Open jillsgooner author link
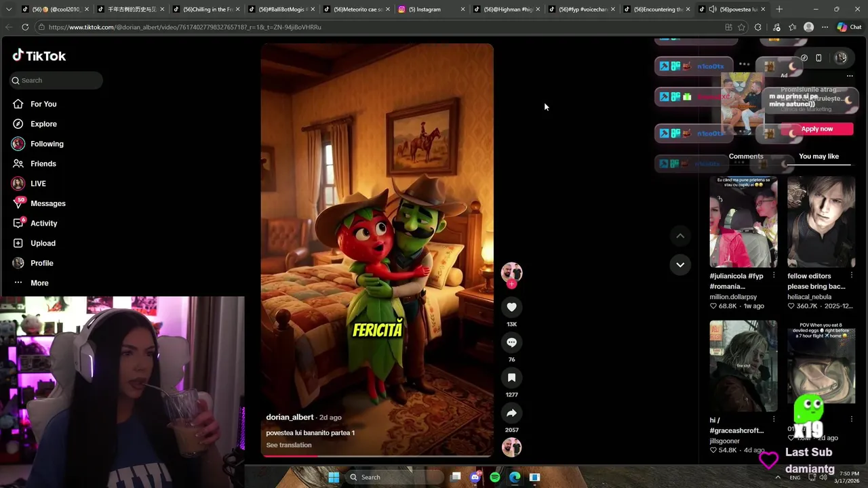This screenshot has height=488, width=868. click(724, 441)
